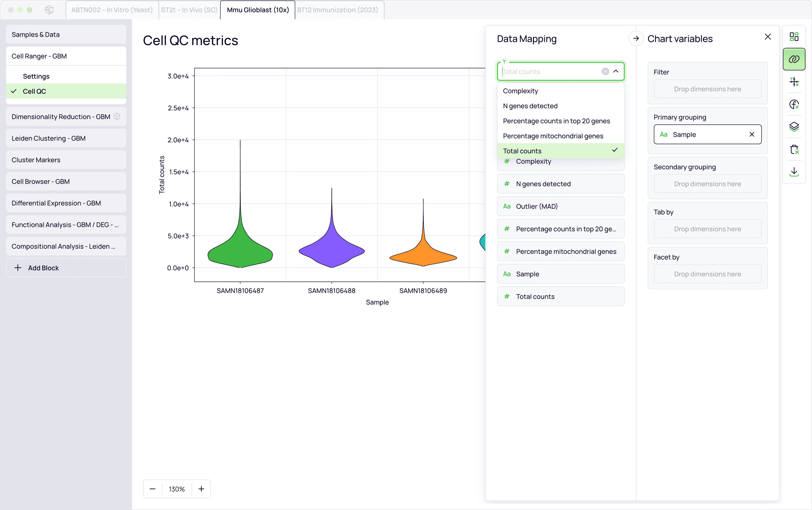This screenshot has width=812, height=510.
Task: Switch to ABTN002 – In Vitro (Yeast) tab
Action: (112, 10)
